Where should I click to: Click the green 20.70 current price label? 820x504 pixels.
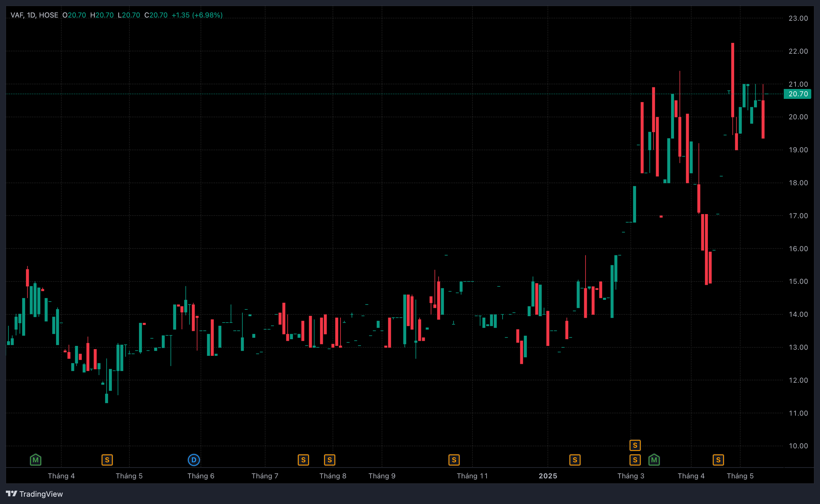798,94
